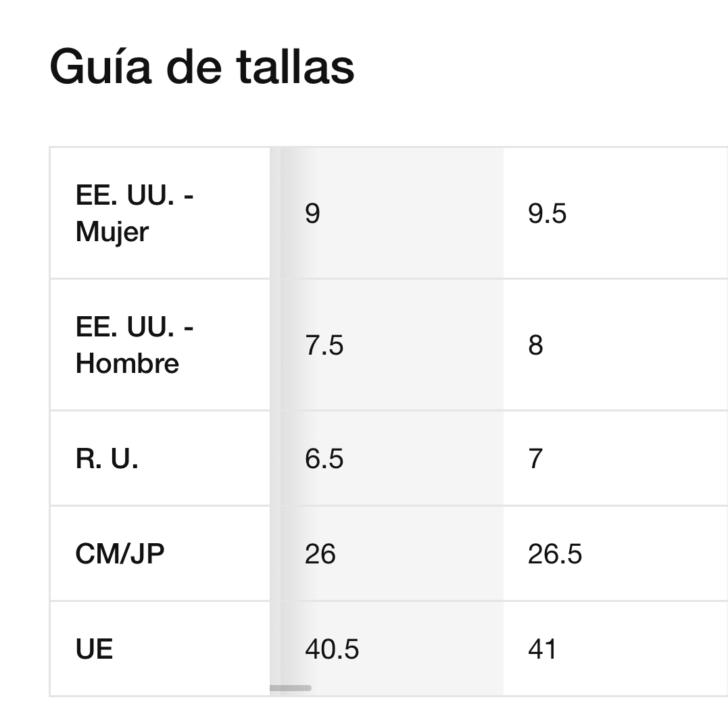Click the UK size 7 cell
Image resolution: width=728 pixels, height=708 pixels.
pos(616,459)
